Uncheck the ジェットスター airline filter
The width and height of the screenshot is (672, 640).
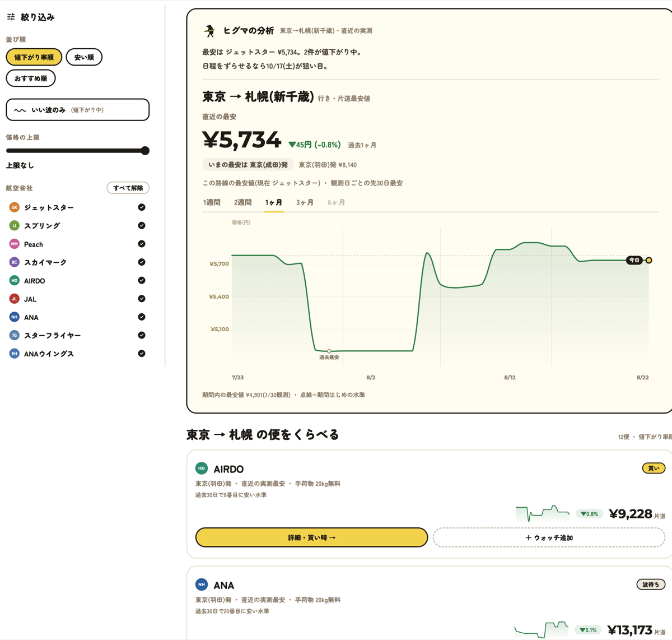click(142, 207)
